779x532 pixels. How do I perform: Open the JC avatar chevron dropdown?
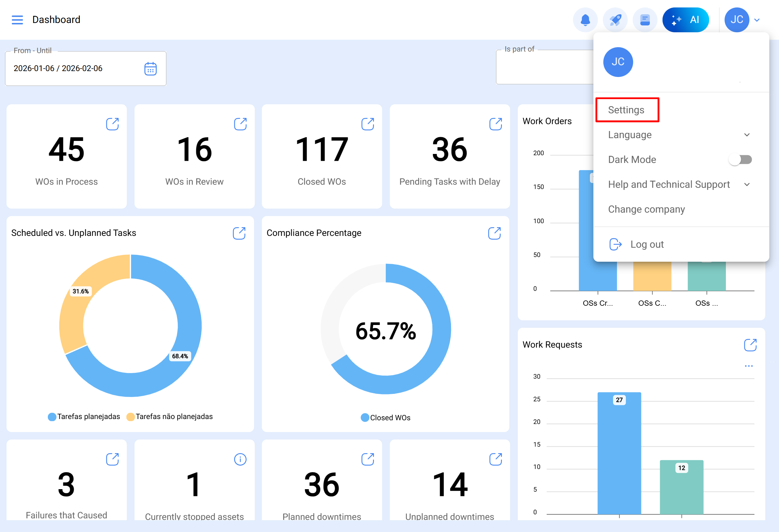757,20
